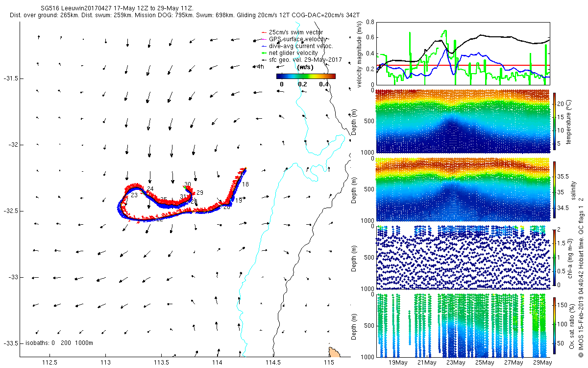This screenshot has height=368, width=588.
Task: Click the latitude label '-31.5' on the map axis
Action: (x=11, y=79)
